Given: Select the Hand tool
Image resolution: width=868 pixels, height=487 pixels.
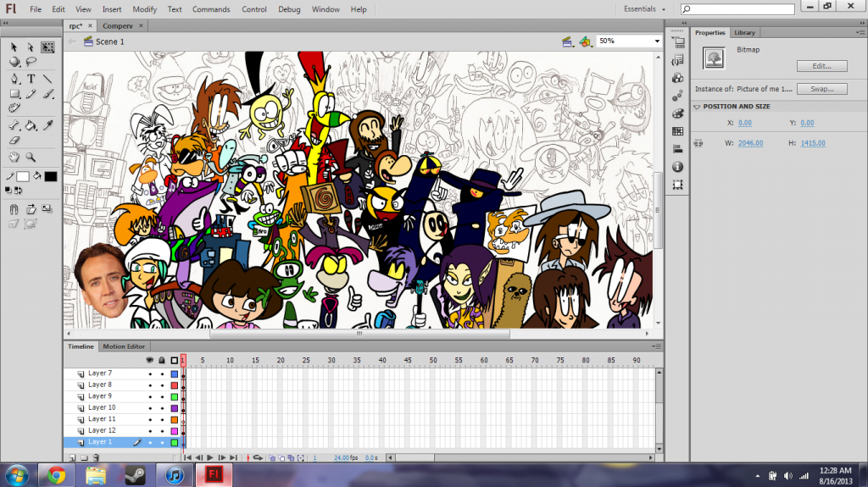Looking at the screenshot, I should point(14,158).
